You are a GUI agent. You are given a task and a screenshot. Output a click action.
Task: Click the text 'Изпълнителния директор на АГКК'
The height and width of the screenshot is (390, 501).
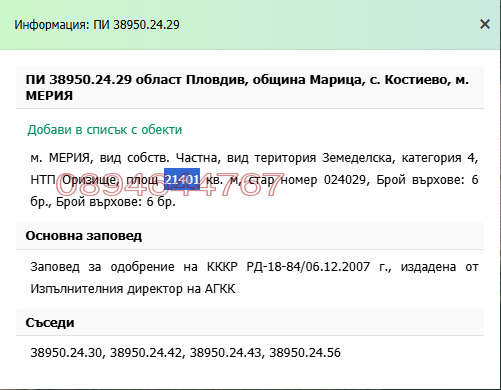(x=133, y=289)
